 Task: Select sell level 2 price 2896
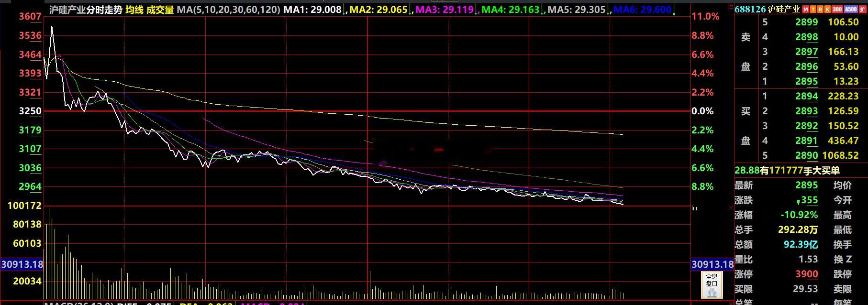[x=806, y=66]
